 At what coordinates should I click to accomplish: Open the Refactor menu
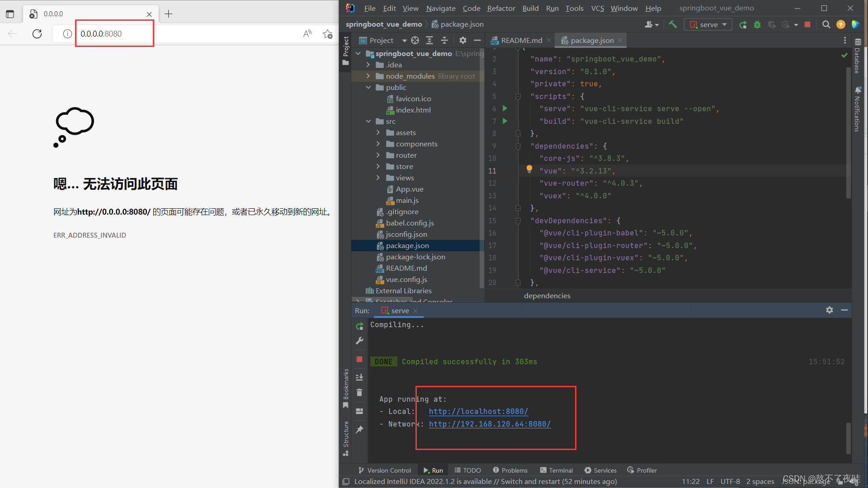pyautogui.click(x=500, y=8)
